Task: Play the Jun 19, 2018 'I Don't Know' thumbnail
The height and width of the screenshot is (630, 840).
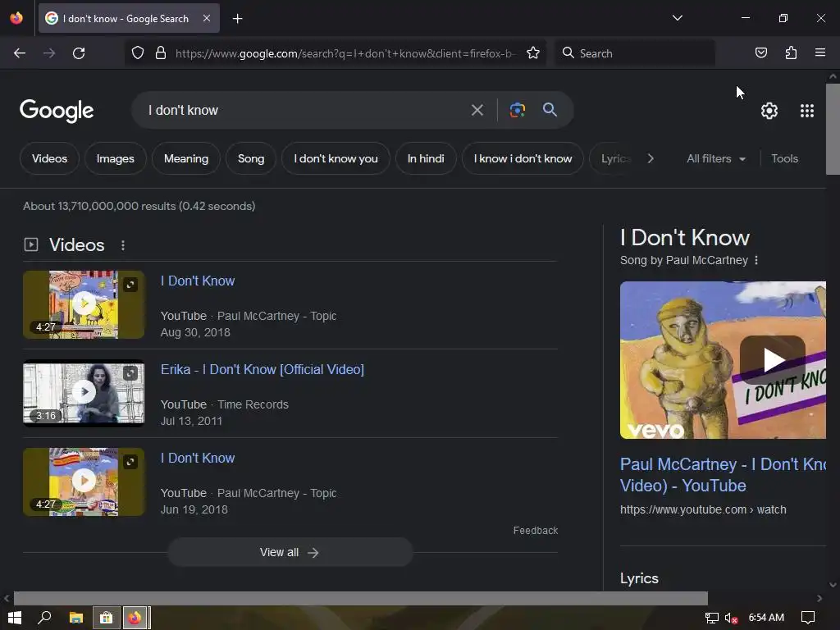Action: pyautogui.click(x=84, y=482)
